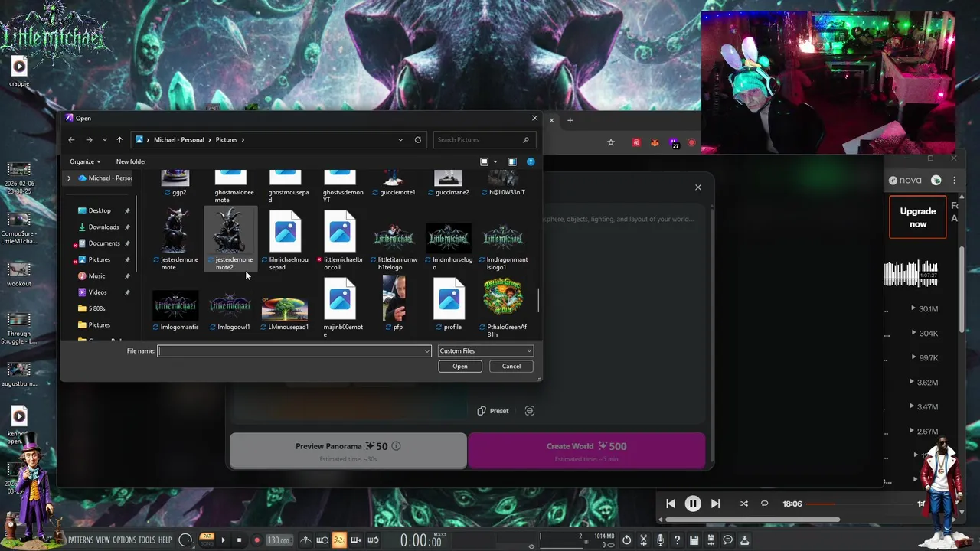The width and height of the screenshot is (980, 551).
Task: Bookmark page with browser star icon
Action: [x=611, y=142]
